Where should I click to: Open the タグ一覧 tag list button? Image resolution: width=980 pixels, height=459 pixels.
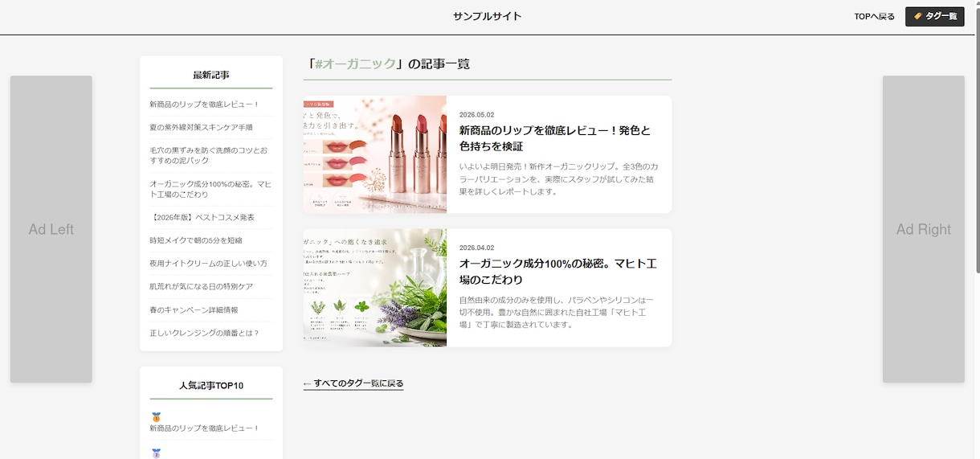click(934, 17)
